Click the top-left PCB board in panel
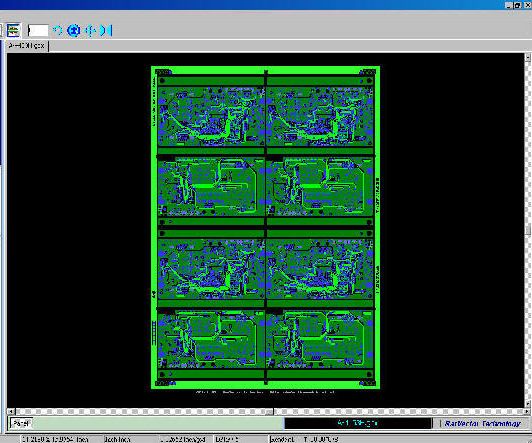The image size is (532, 443). point(211,117)
